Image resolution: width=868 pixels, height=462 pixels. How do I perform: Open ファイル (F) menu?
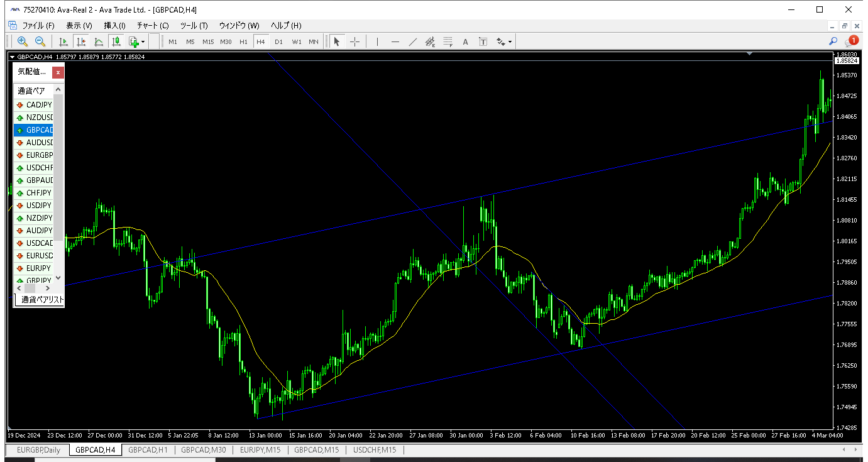38,26
